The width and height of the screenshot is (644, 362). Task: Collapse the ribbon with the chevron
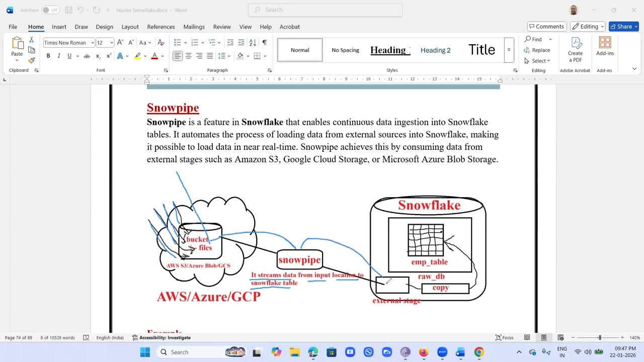pyautogui.click(x=634, y=69)
